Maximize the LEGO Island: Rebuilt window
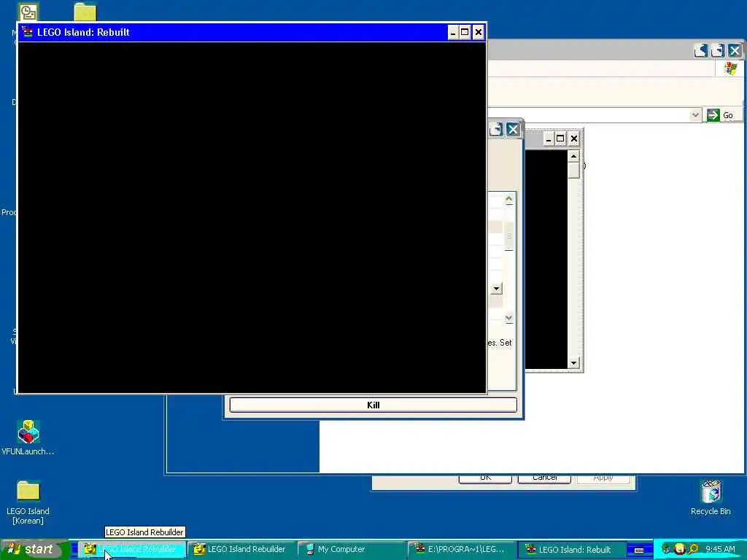Image resolution: width=747 pixels, height=560 pixels. click(465, 32)
